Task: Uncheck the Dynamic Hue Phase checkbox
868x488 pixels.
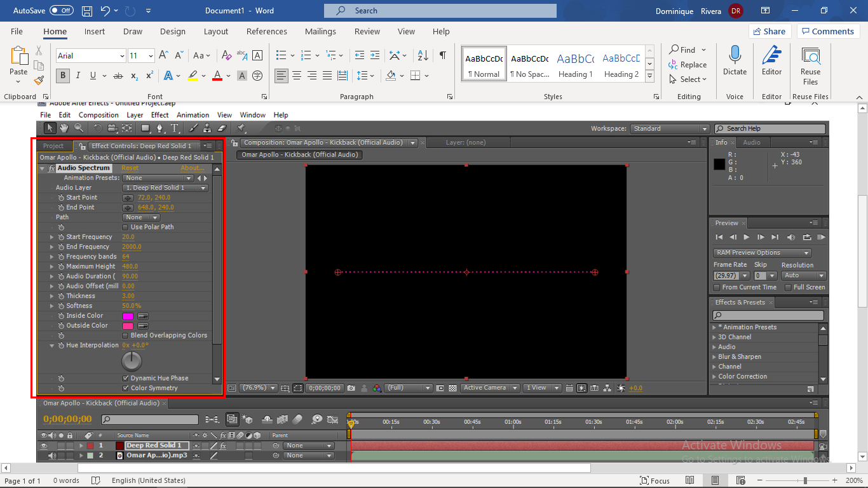Action: point(125,378)
